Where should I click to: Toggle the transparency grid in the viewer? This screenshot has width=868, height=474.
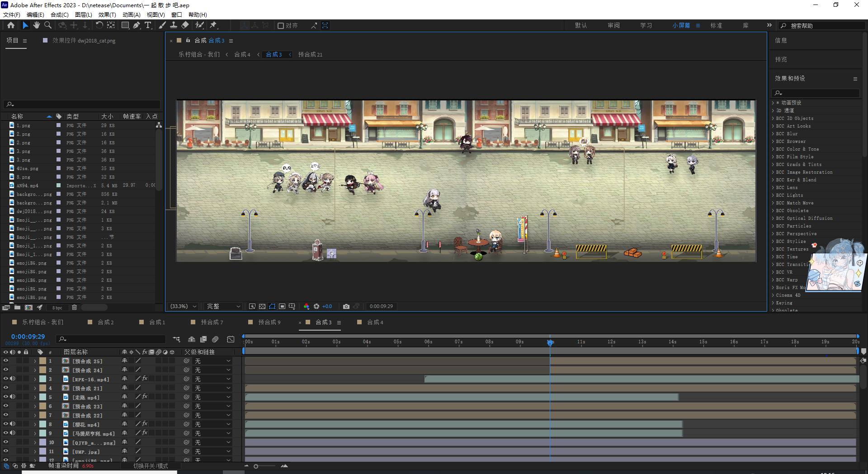pos(262,306)
